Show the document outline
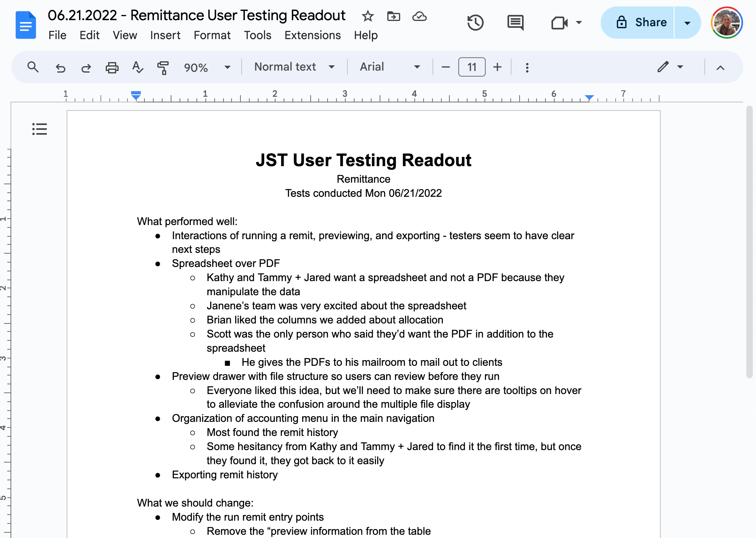The height and width of the screenshot is (538, 756). coord(40,129)
